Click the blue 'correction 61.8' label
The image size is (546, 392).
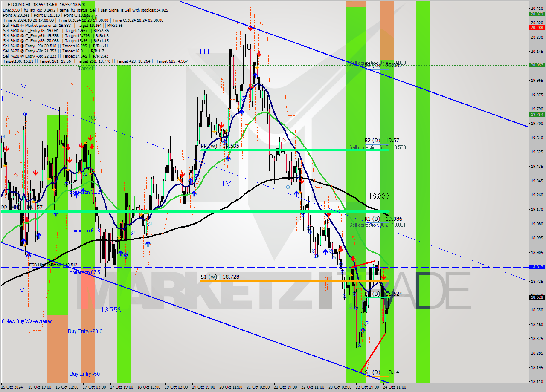pyautogui.click(x=84, y=230)
